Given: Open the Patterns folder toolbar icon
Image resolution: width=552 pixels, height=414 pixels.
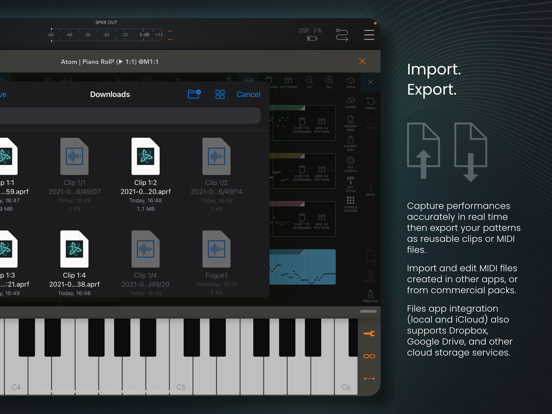Looking at the screenshot, I should (288, 82).
